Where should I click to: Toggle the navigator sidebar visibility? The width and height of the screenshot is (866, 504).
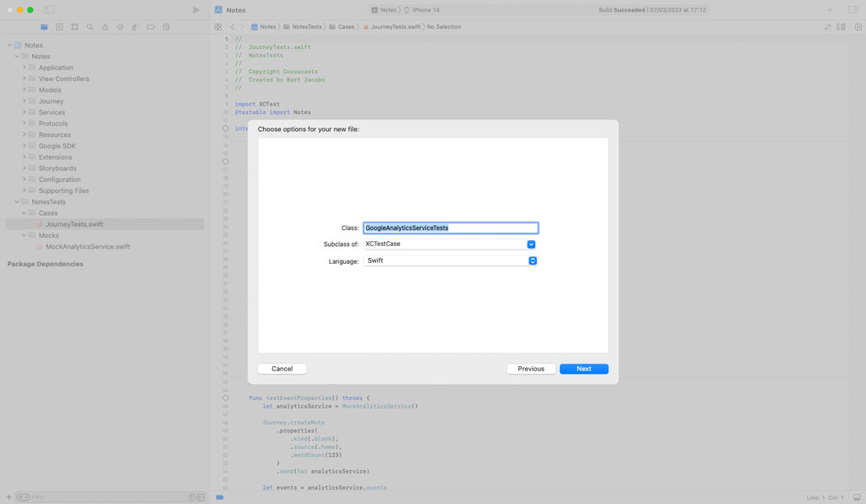coord(49,9)
